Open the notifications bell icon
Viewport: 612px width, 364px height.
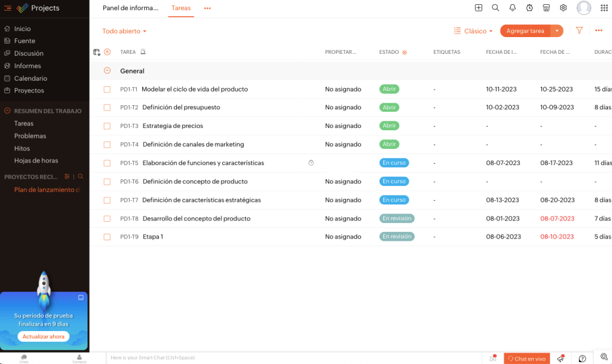tap(512, 8)
